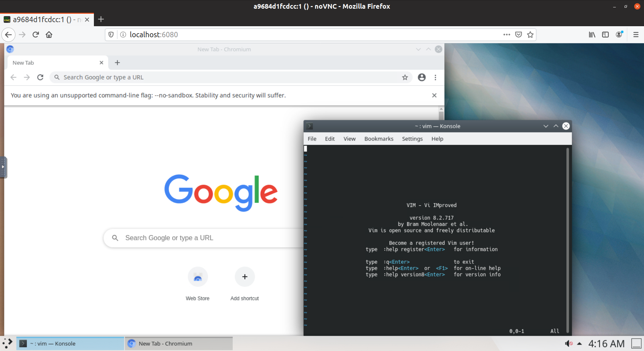Open Firefox library icon
The height and width of the screenshot is (351, 644).
coord(592,35)
